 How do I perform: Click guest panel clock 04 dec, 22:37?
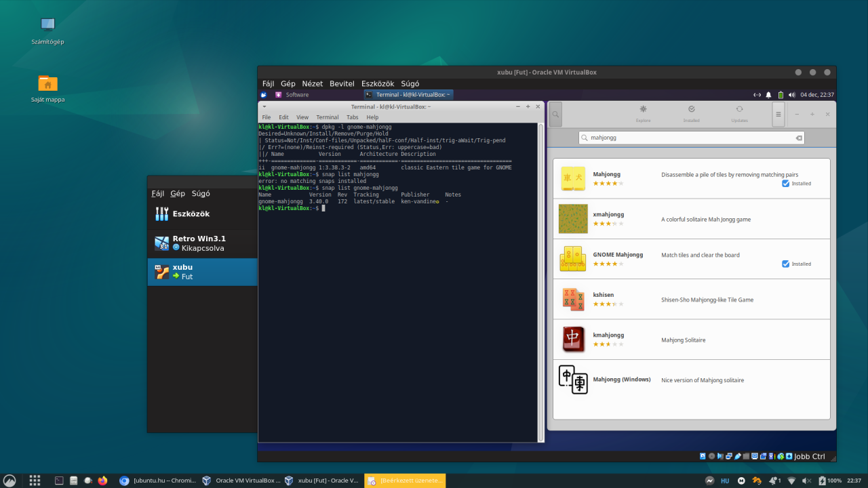pyautogui.click(x=817, y=95)
